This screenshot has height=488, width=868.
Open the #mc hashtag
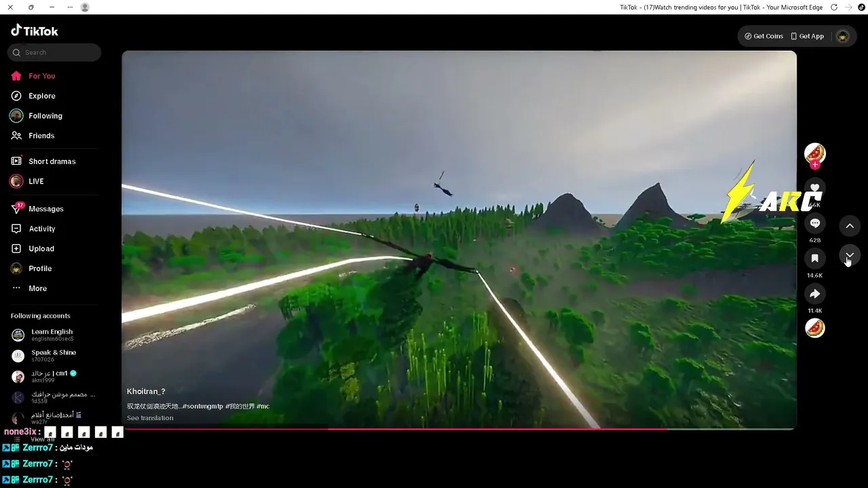point(263,406)
